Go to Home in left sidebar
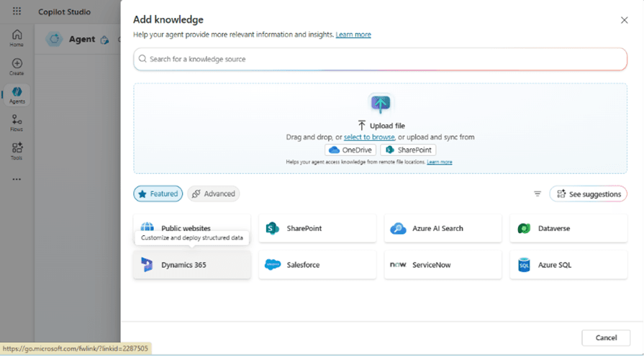 [17, 38]
